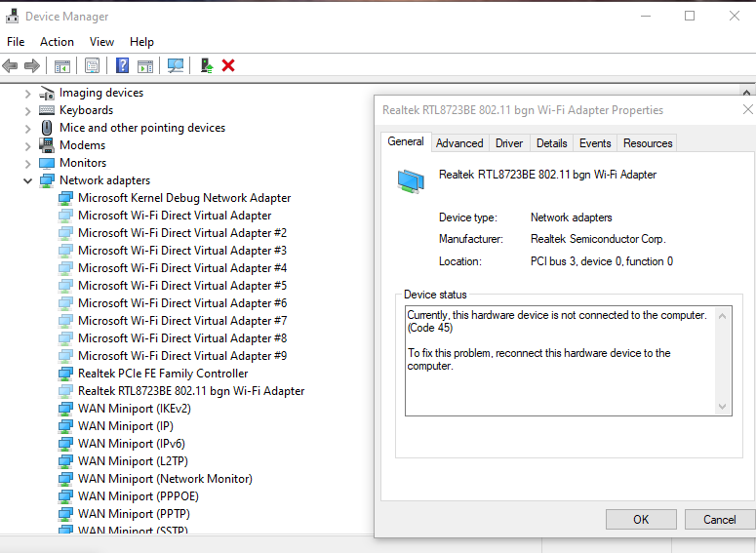756x553 pixels.
Task: Click the Imaging devices category icon
Action: [x=47, y=93]
